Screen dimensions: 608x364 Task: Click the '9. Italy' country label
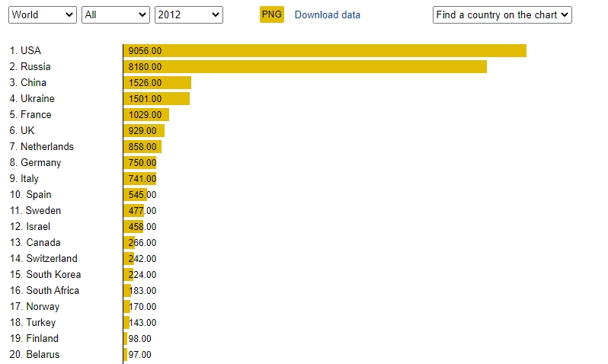(24, 179)
